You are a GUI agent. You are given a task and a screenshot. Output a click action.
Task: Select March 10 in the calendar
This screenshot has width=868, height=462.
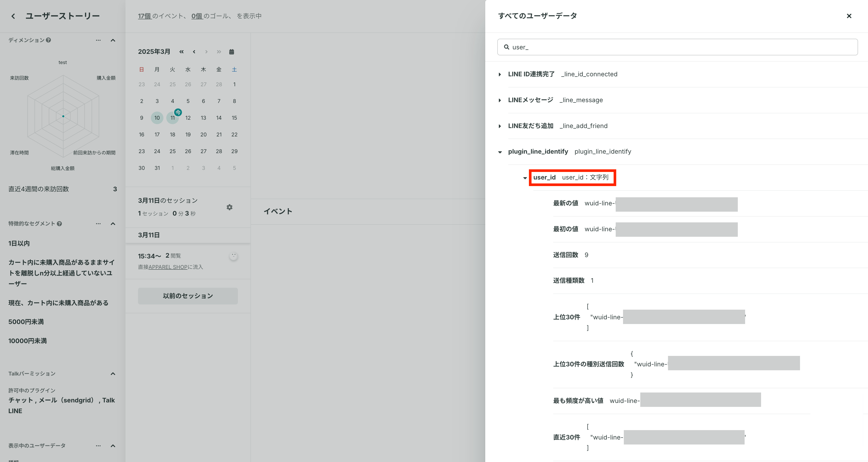point(157,118)
